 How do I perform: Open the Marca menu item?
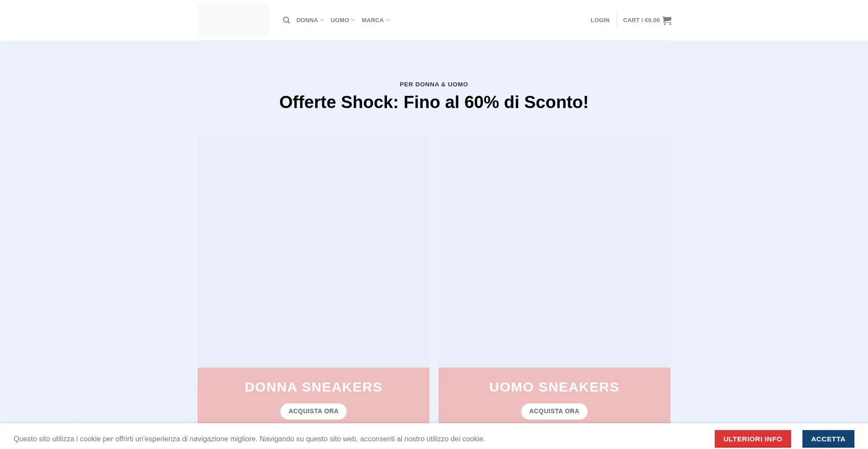pyautogui.click(x=373, y=20)
